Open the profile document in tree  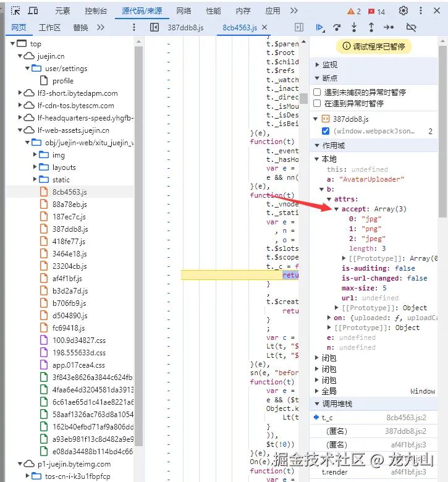point(63,81)
